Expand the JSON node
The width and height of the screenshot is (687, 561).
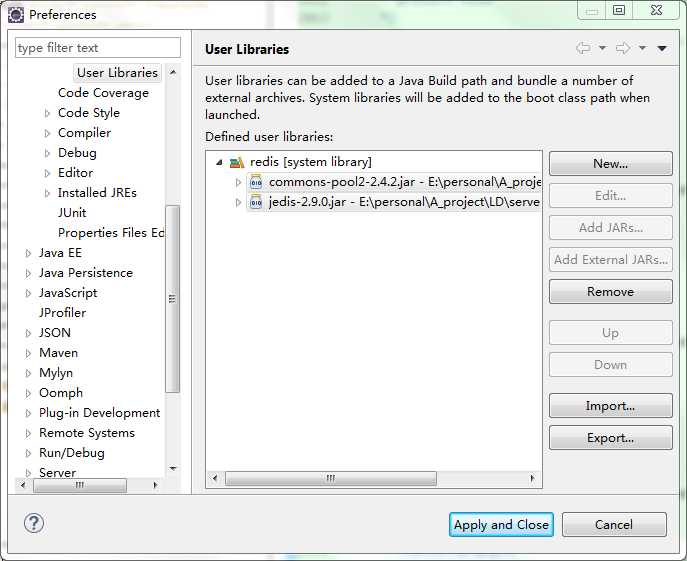point(28,333)
